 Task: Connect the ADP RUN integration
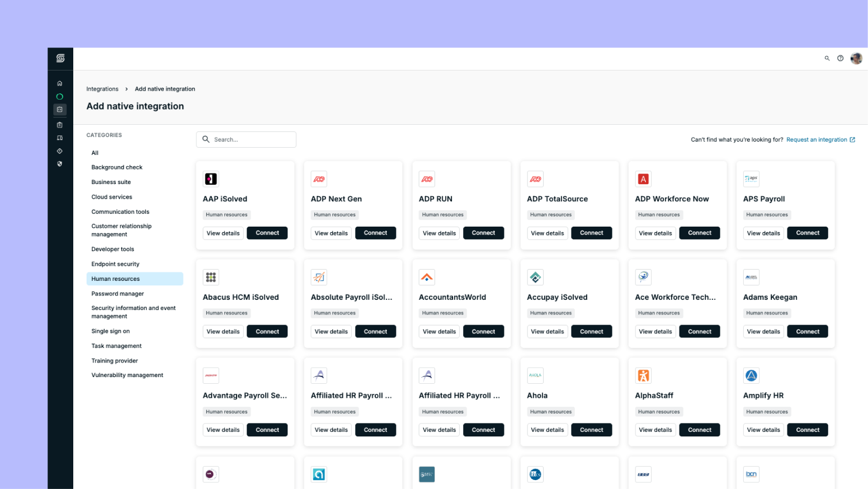[483, 233]
